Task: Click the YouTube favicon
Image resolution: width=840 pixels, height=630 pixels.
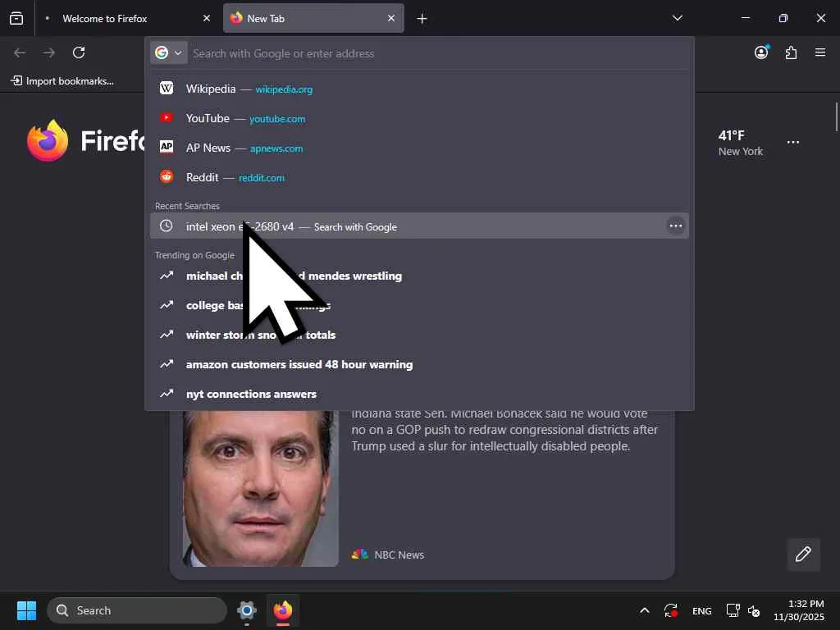Action: click(x=167, y=118)
